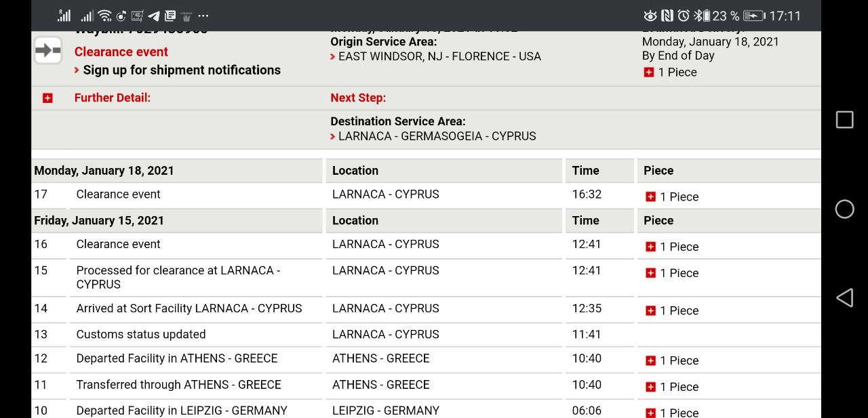The image size is (868, 418).
Task: Expand pieces for Departed Facility in ATHENS
Action: 650,360
